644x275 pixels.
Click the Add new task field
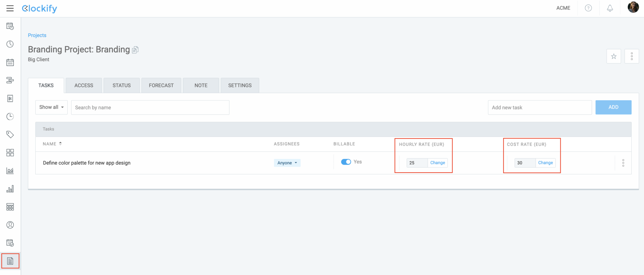point(540,107)
